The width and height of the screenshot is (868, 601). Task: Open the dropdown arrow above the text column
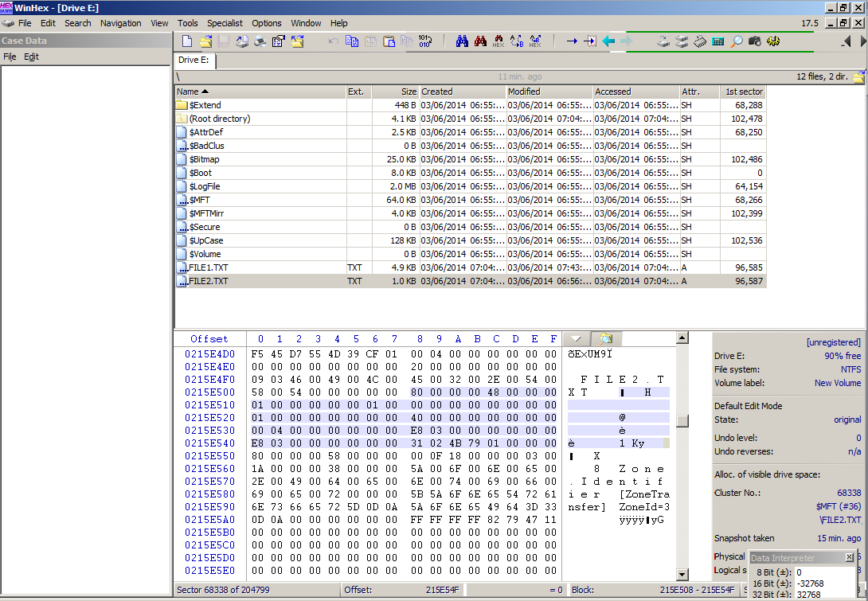[x=576, y=339]
